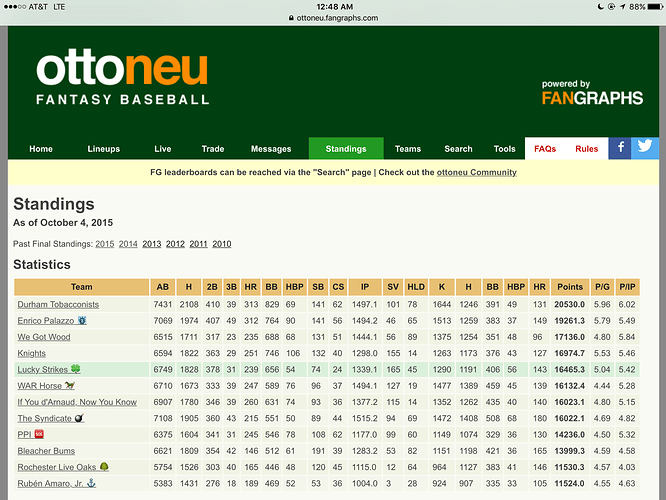Click the P/IP column header
This screenshot has width=666, height=500.
pyautogui.click(x=627, y=287)
